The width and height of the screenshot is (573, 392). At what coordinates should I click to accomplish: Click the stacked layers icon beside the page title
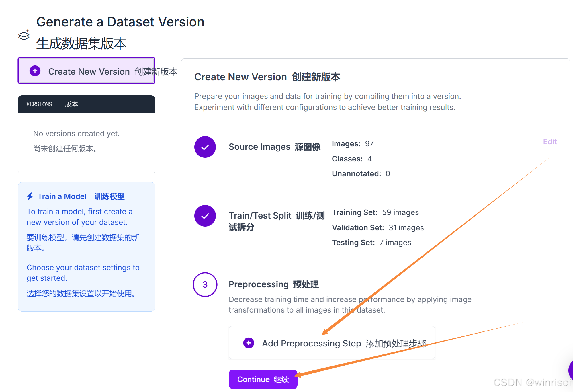24,35
